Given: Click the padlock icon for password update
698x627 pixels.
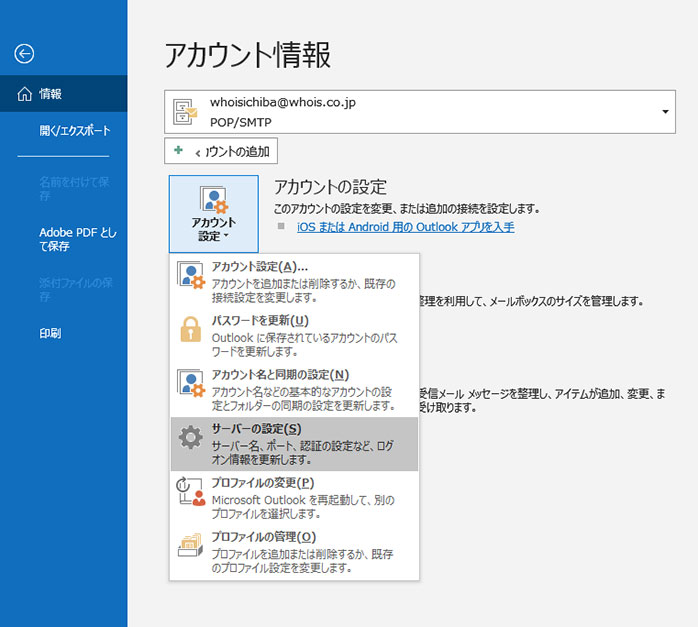Looking at the screenshot, I should [x=190, y=330].
